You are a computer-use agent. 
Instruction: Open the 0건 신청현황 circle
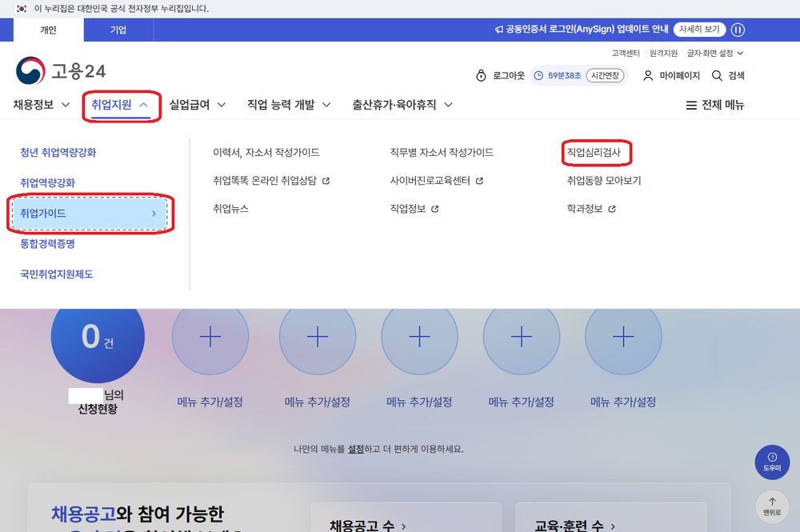[98, 346]
